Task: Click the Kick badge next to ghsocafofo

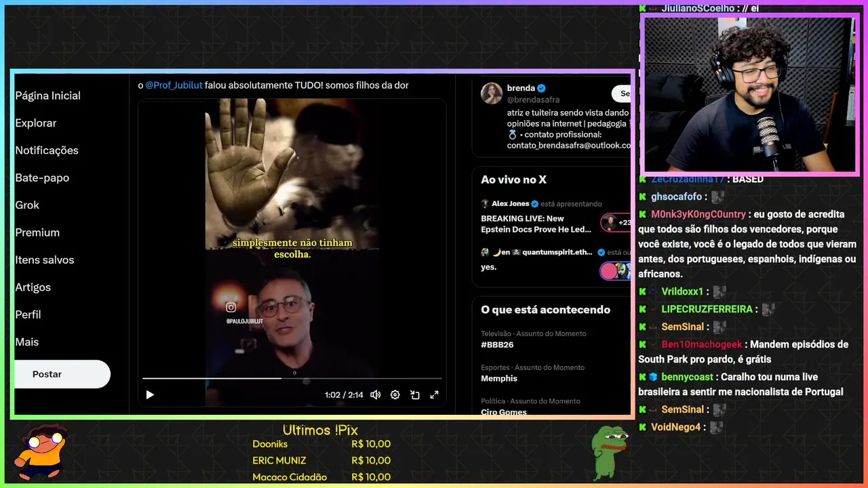Action: (642, 197)
